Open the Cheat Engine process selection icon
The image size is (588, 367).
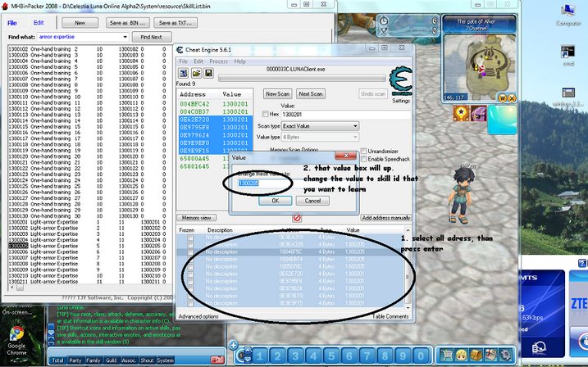coord(183,73)
